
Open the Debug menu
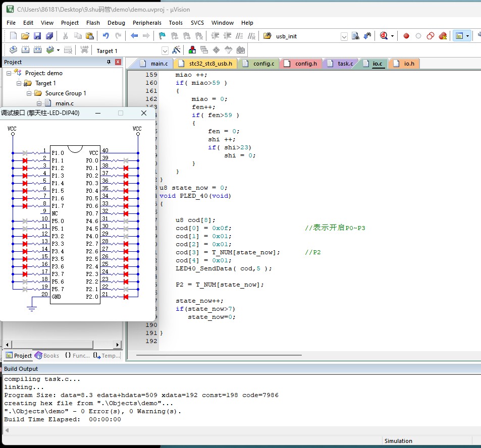[x=116, y=23]
